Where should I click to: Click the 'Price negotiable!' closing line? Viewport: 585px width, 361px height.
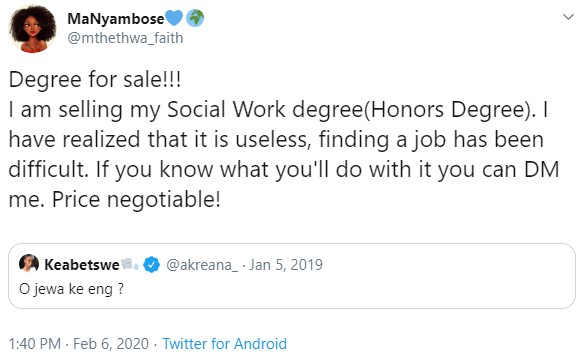point(136,200)
